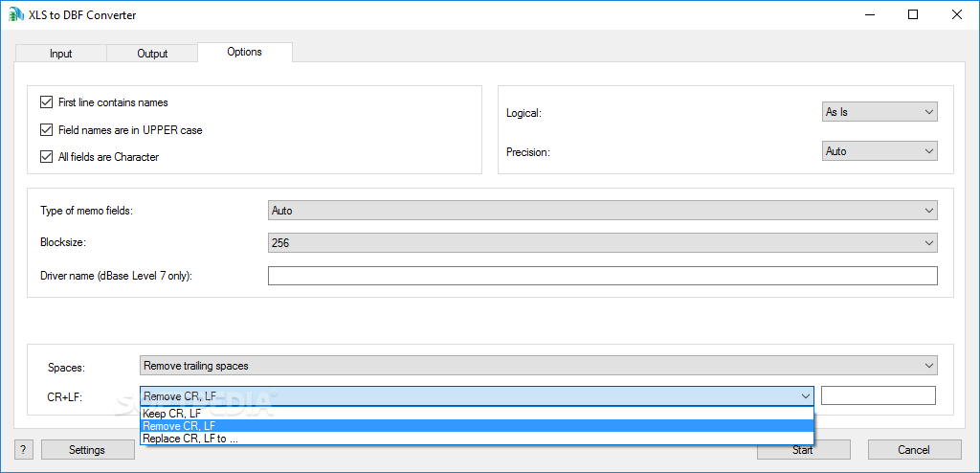Select Remove CR, LF list option
This screenshot has height=473, width=980.
[477, 426]
